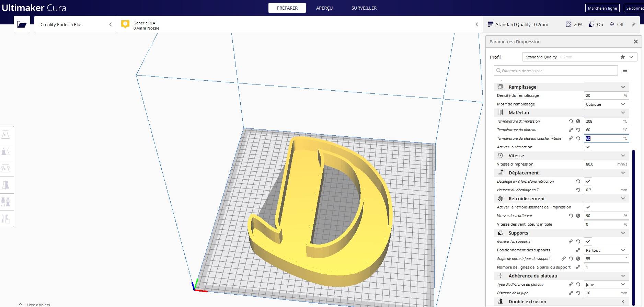Collapse the Remplissage section
The image size is (644, 307).
(562, 87)
